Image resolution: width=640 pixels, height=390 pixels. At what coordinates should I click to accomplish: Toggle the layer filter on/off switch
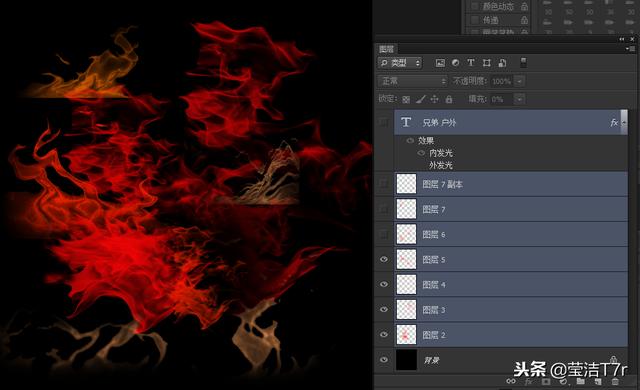[x=523, y=62]
